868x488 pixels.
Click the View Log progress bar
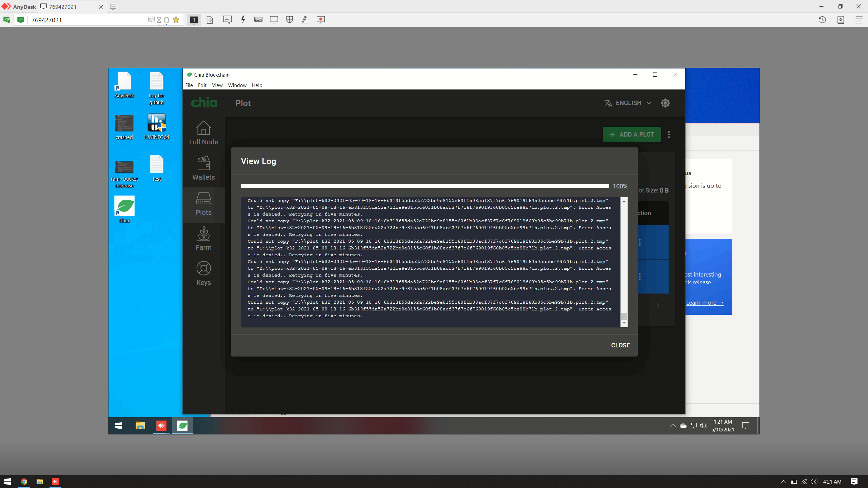(425, 186)
